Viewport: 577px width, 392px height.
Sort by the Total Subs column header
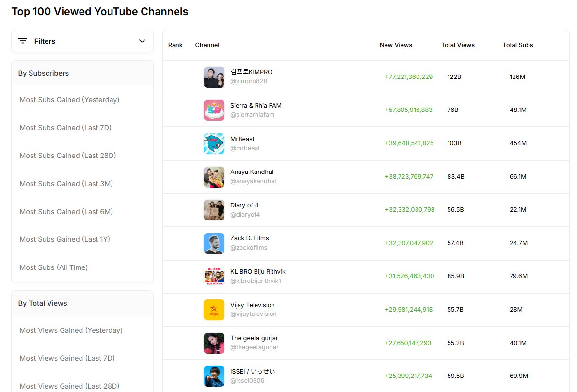click(517, 45)
